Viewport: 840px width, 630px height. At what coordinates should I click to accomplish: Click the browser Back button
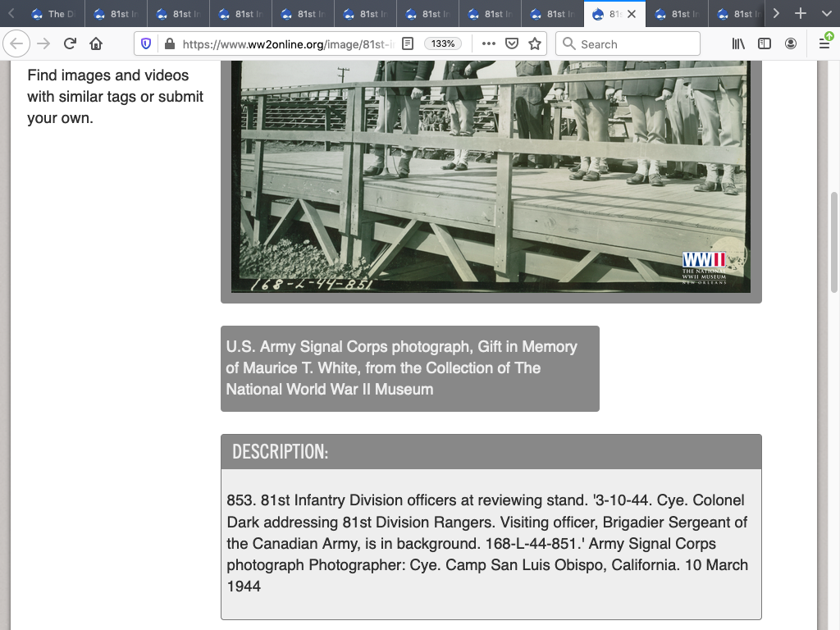[17, 43]
